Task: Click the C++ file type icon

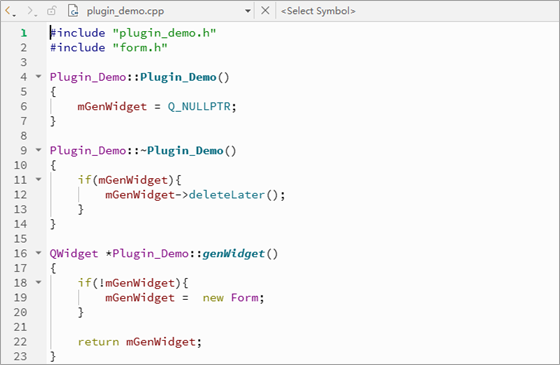Action: [x=73, y=11]
